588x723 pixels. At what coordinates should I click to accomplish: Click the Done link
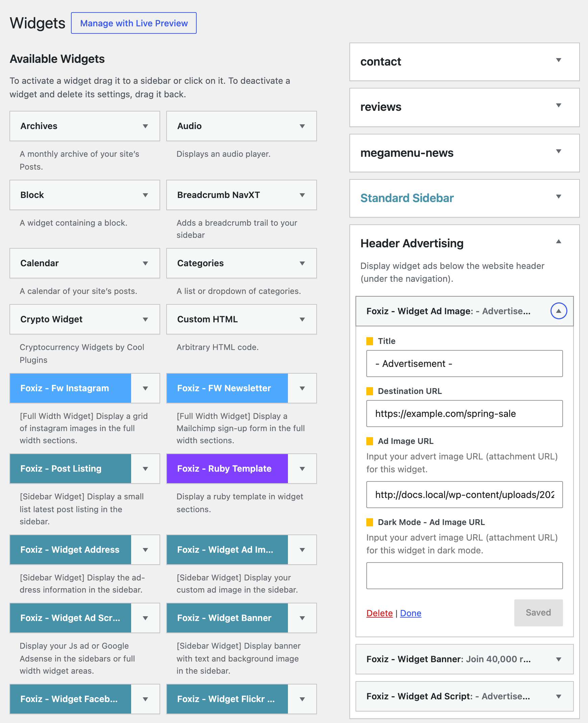coord(411,613)
